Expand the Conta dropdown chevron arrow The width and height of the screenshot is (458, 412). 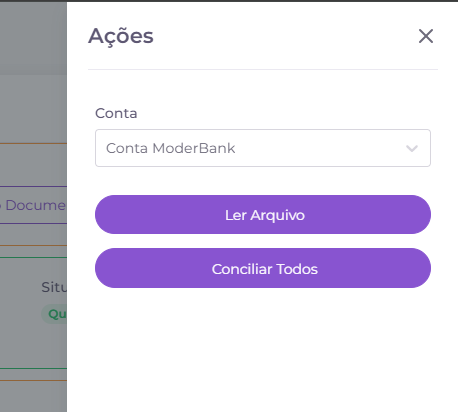pyautogui.click(x=412, y=148)
